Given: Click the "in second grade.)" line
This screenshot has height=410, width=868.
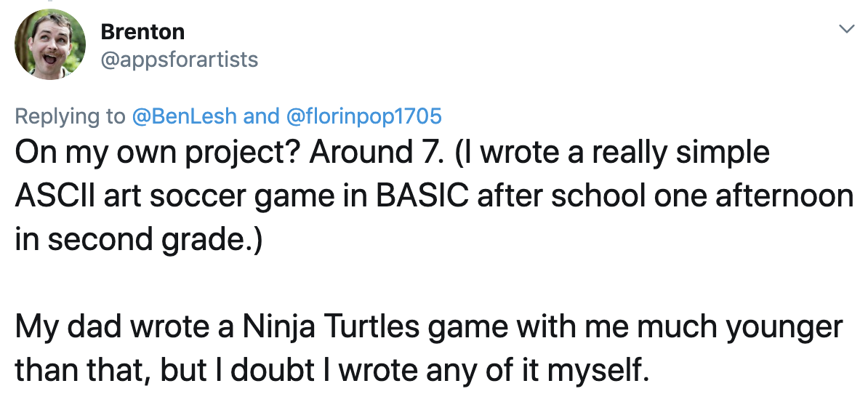Looking at the screenshot, I should click(136, 240).
